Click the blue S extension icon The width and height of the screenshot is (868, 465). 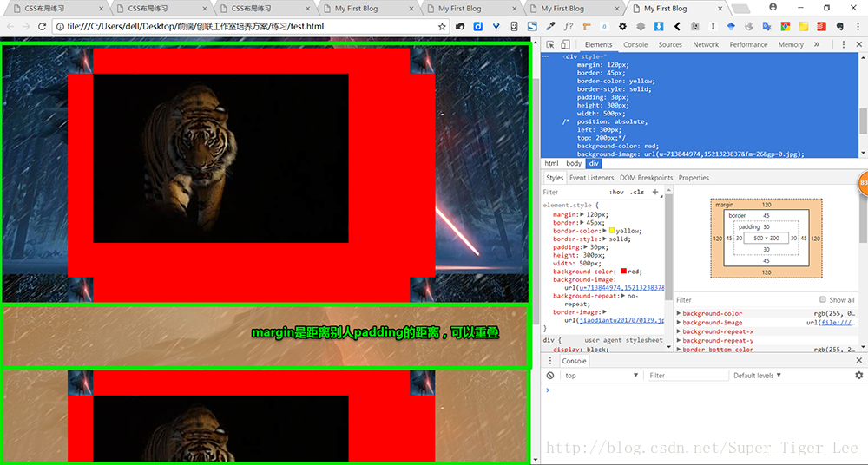click(x=532, y=27)
